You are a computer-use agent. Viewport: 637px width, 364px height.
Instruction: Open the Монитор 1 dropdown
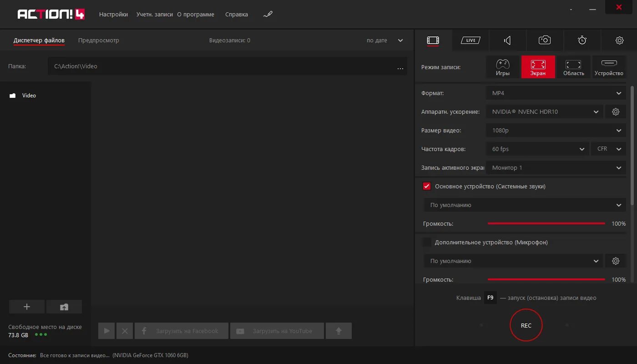click(x=556, y=167)
